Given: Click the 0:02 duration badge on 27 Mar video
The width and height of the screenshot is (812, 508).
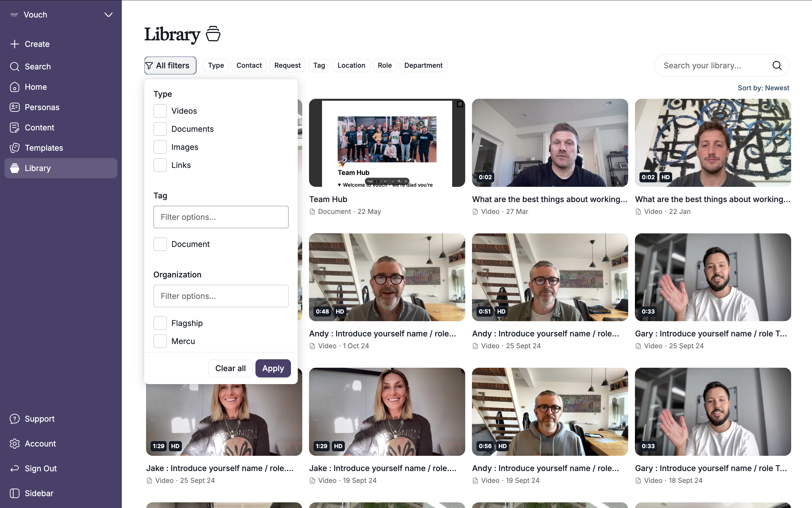Looking at the screenshot, I should [x=485, y=177].
